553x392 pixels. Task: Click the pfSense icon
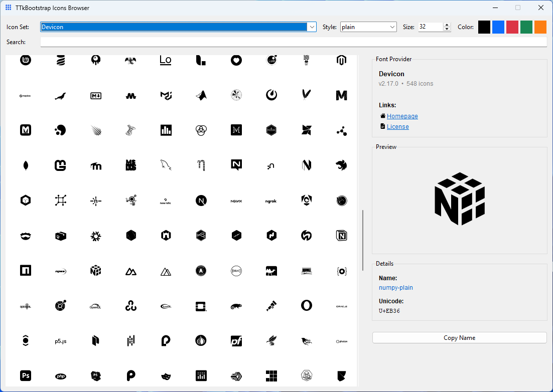click(x=236, y=340)
